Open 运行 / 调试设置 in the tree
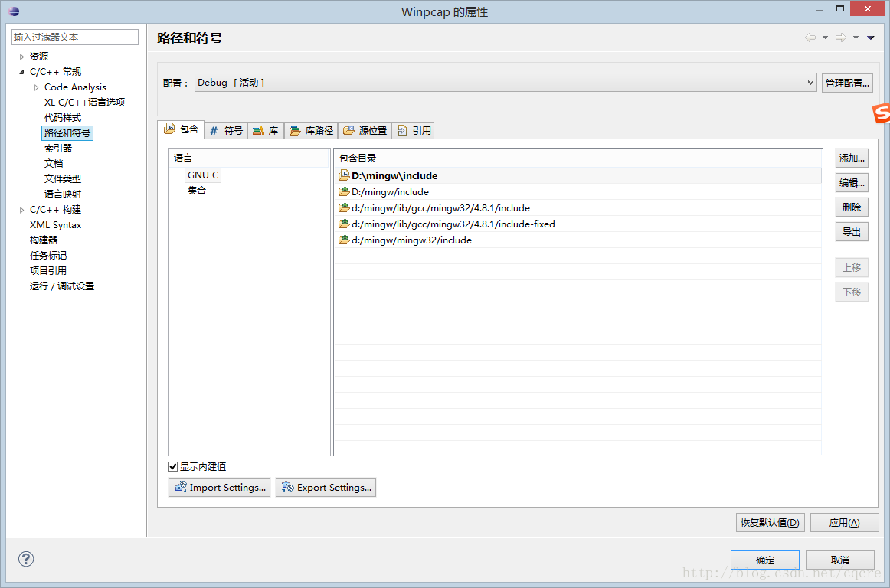890x588 pixels. click(x=62, y=286)
